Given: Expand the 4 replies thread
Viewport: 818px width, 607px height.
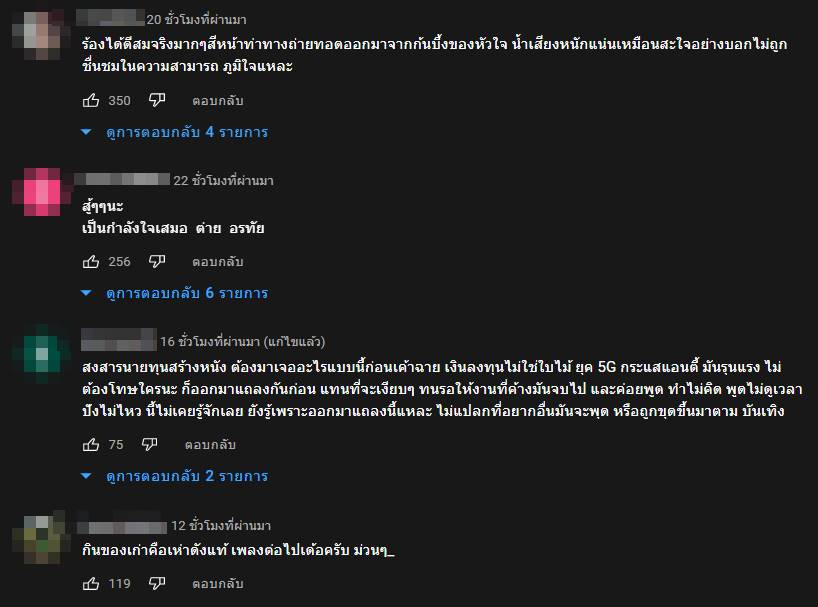Looking at the screenshot, I should point(176,132).
